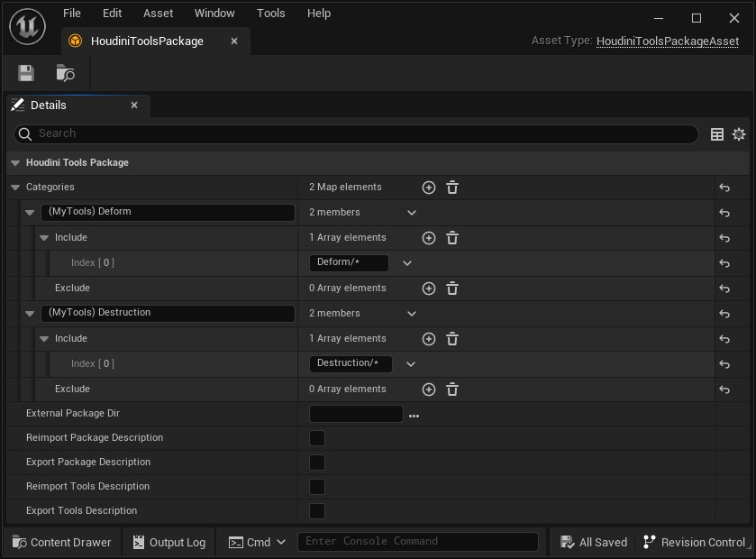Reset Categories property to default arrow
The image size is (756, 559).
(x=724, y=188)
